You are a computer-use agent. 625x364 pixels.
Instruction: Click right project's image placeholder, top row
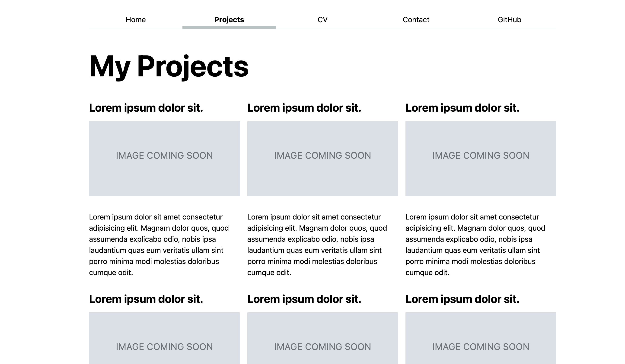pos(481,159)
